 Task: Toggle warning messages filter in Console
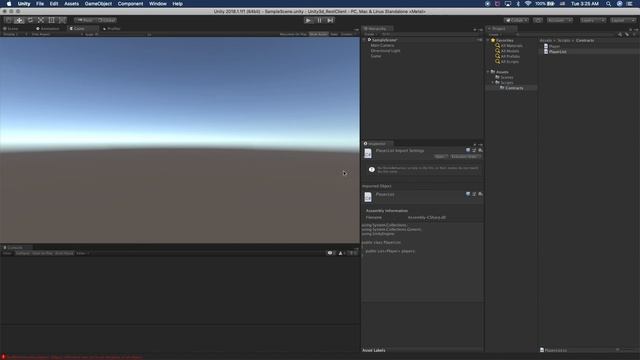pyautogui.click(x=342, y=253)
